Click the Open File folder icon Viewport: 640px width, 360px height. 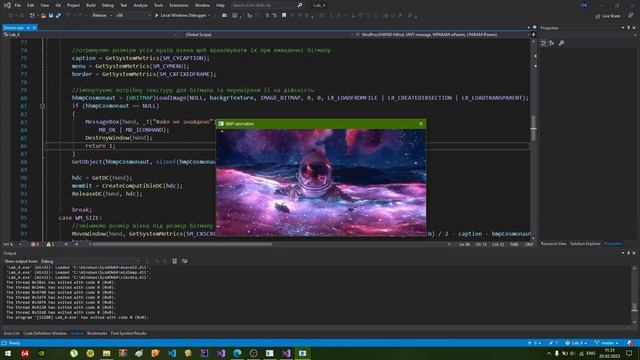tap(43, 16)
